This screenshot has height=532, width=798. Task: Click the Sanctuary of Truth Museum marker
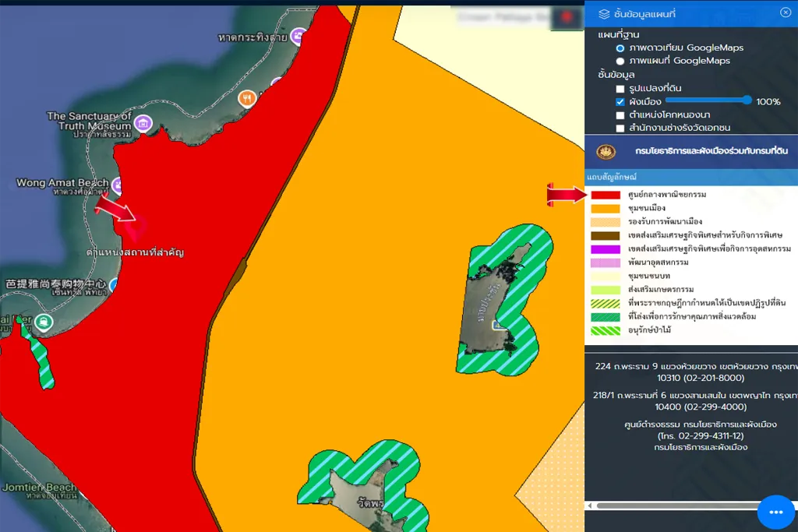point(143,122)
